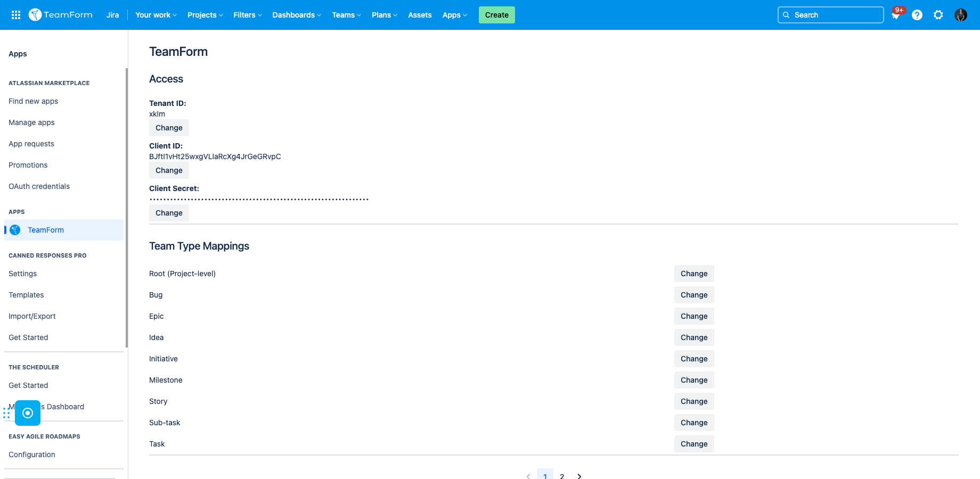Click the floating blue circle widget icon
980x479 pixels.
(28, 413)
